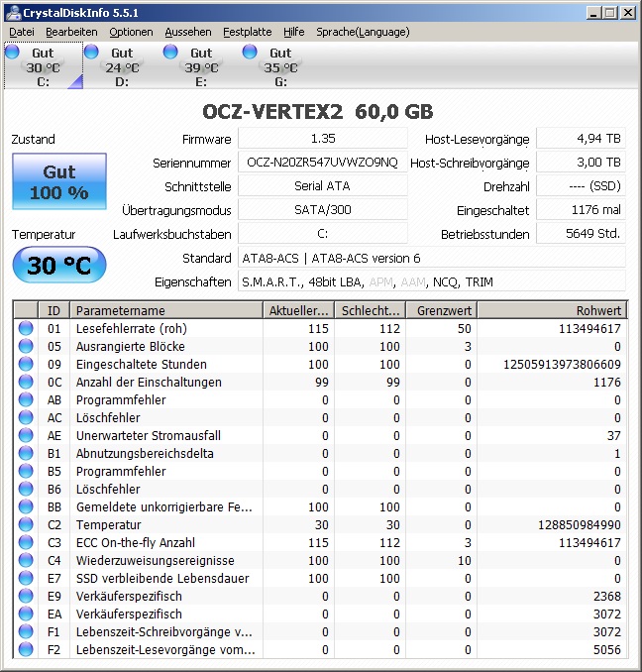Click the Laufwerksbuchstaben C: field
The height and width of the screenshot is (672, 642).
pyautogui.click(x=323, y=234)
